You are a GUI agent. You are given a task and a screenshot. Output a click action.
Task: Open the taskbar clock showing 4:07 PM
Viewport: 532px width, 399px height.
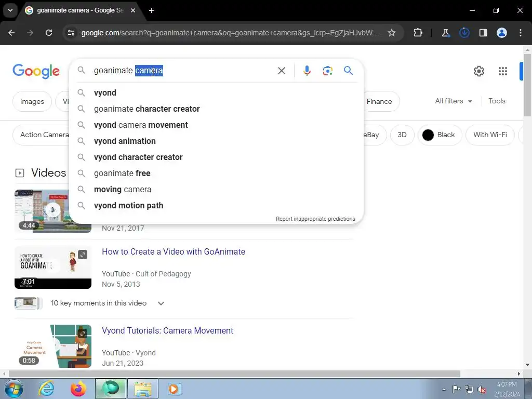[507, 389]
